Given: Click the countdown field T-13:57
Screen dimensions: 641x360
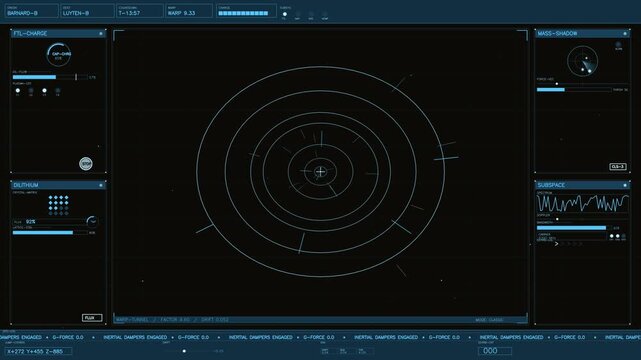Looking at the screenshot, I should (x=140, y=11).
